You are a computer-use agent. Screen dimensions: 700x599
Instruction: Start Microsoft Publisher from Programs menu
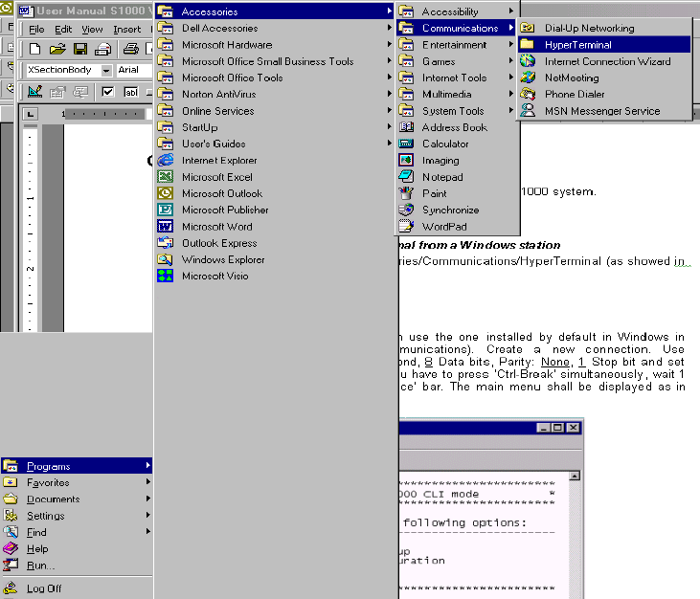coord(276,211)
